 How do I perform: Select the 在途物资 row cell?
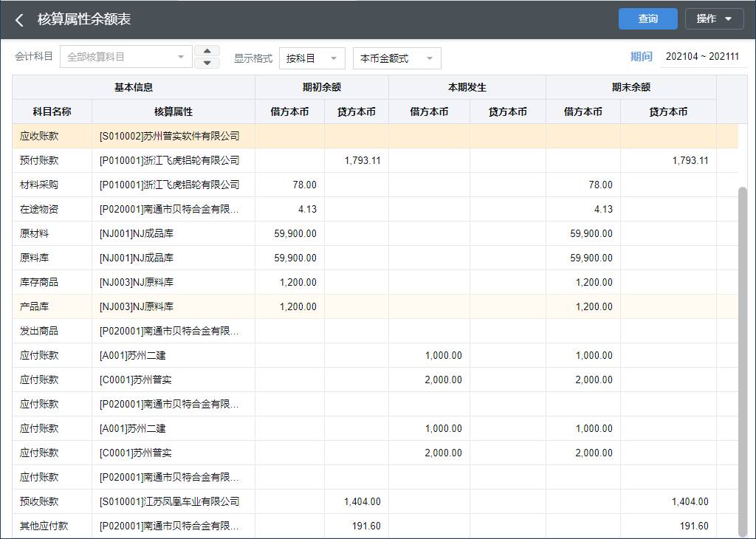coord(52,209)
